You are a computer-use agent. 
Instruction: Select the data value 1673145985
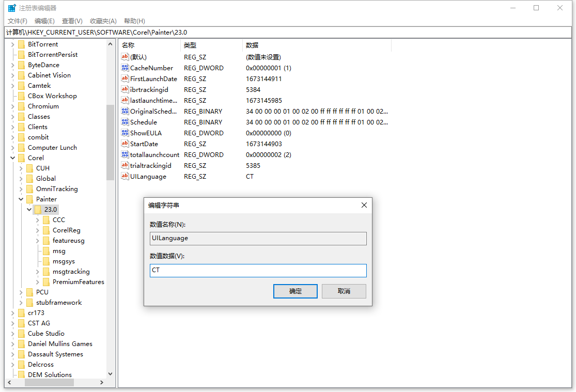tap(264, 100)
